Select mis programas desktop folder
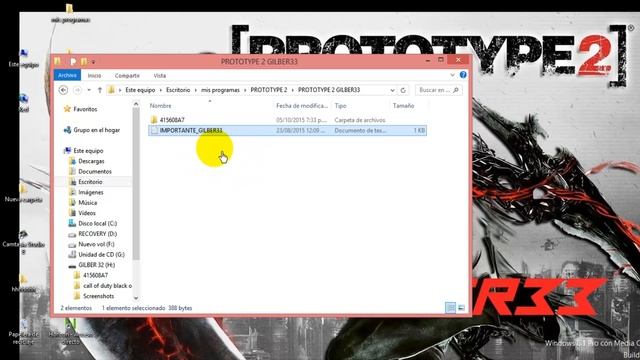The height and width of the screenshot is (360, 640). [x=70, y=13]
